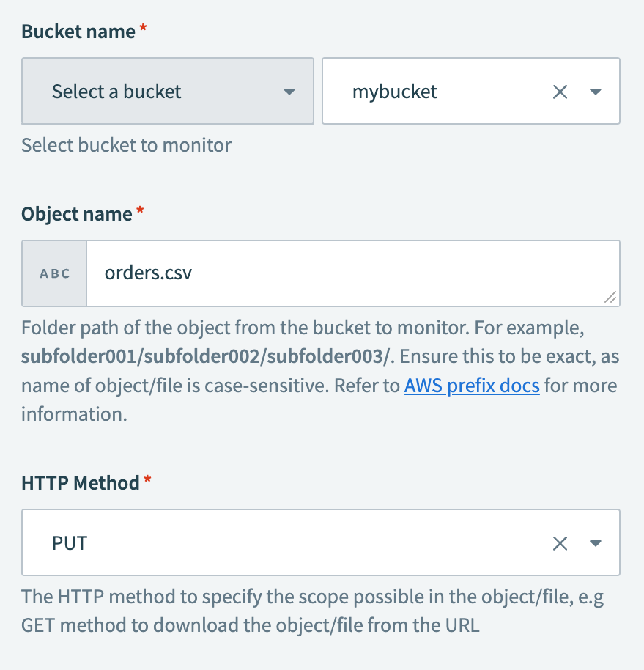Click the dropdown caret inside the mybucket box

point(596,91)
